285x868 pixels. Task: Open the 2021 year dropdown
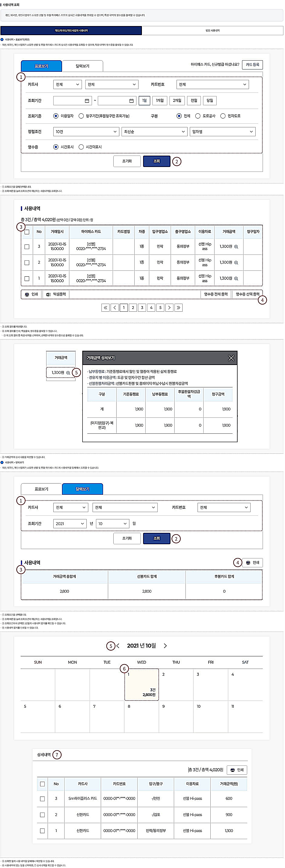click(x=70, y=524)
